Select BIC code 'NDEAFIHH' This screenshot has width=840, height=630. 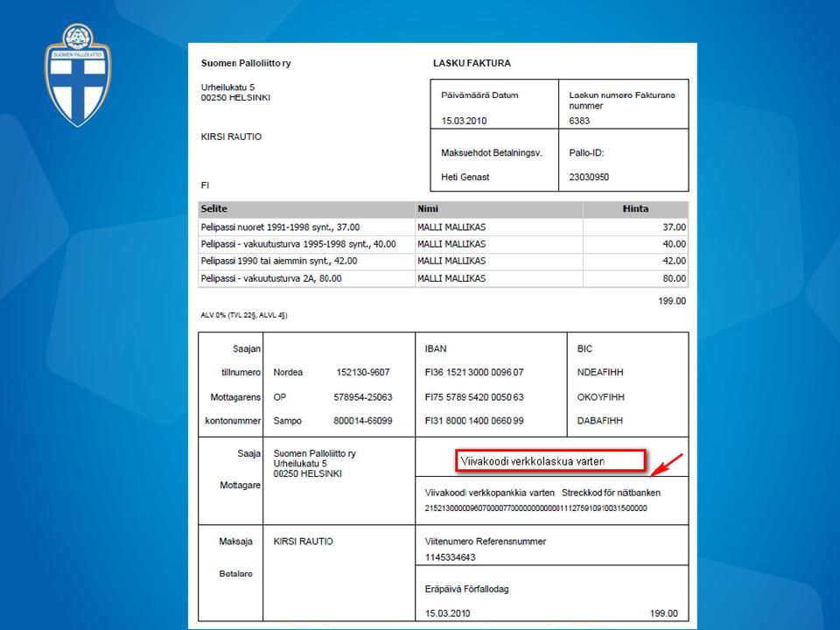pyautogui.click(x=600, y=373)
